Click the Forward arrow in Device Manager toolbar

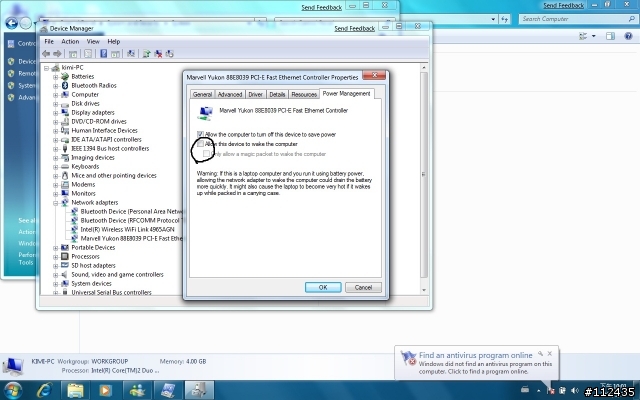57,54
